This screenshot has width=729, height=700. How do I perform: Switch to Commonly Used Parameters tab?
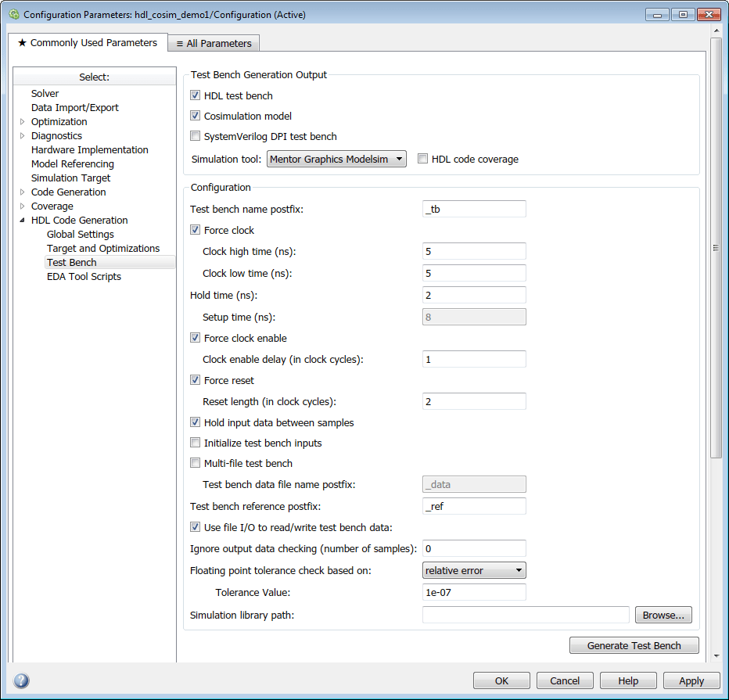(88, 43)
